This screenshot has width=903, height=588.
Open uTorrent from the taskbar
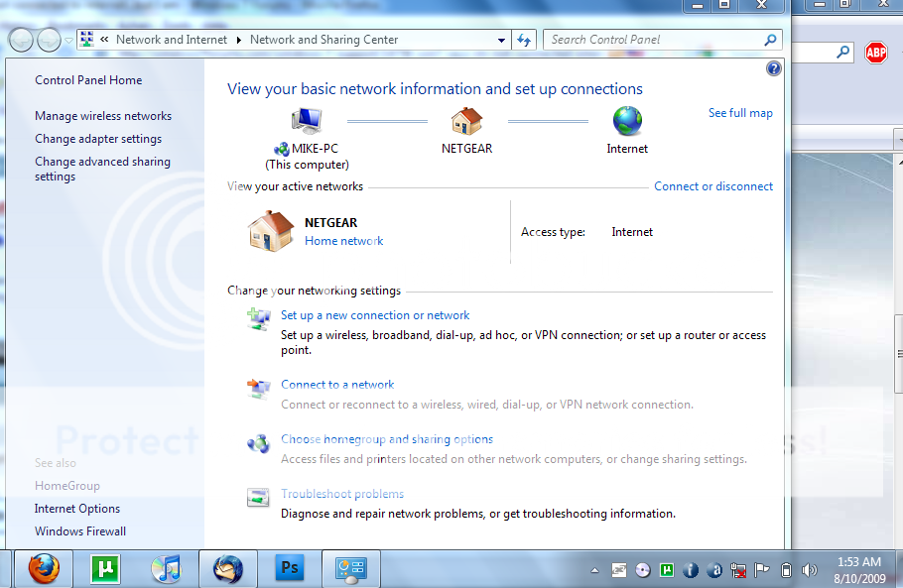[x=105, y=568]
